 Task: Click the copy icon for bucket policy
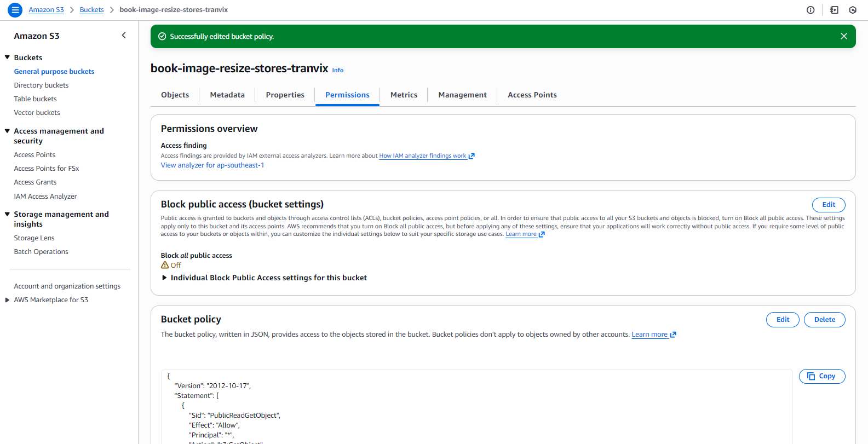click(811, 376)
